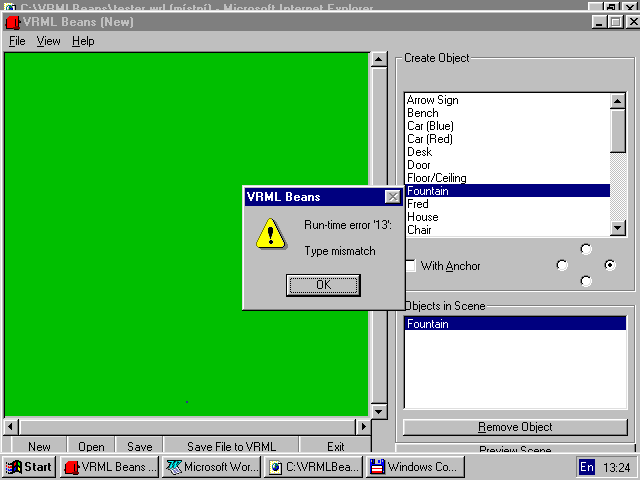Click object list scroll down arrow
640x480 pixels.
coord(618,228)
